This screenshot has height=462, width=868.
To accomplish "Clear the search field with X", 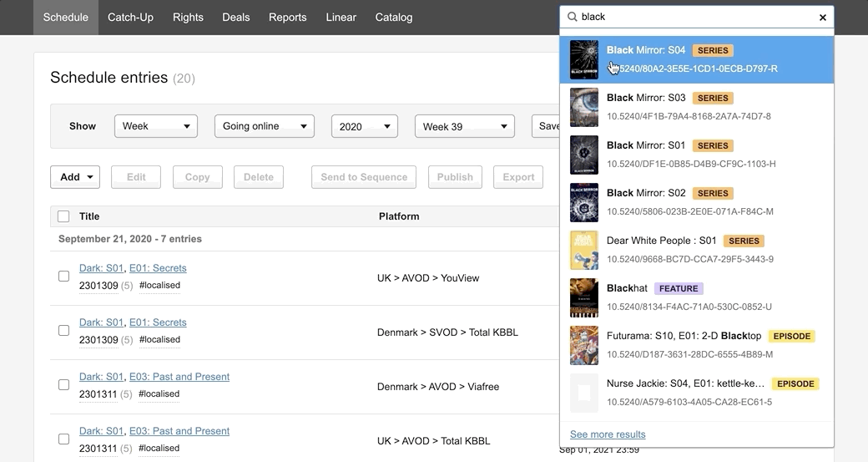I will click(822, 18).
